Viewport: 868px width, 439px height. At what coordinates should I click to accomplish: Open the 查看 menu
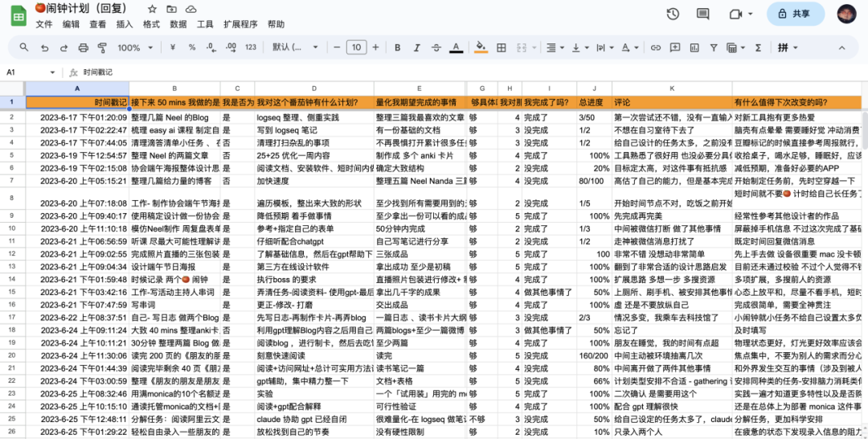pos(98,24)
